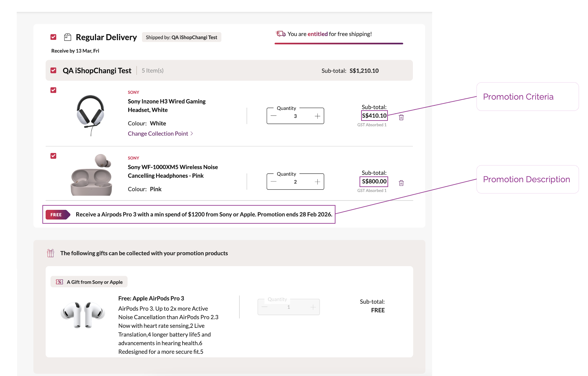Viewport: 588px width, 376px height.
Task: Toggle the QA iShopChangi Test store checkbox
Action: [54, 70]
